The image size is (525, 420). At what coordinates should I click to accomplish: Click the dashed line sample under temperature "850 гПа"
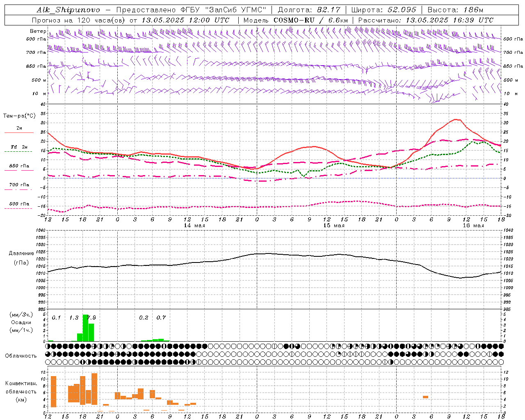coord(19,171)
